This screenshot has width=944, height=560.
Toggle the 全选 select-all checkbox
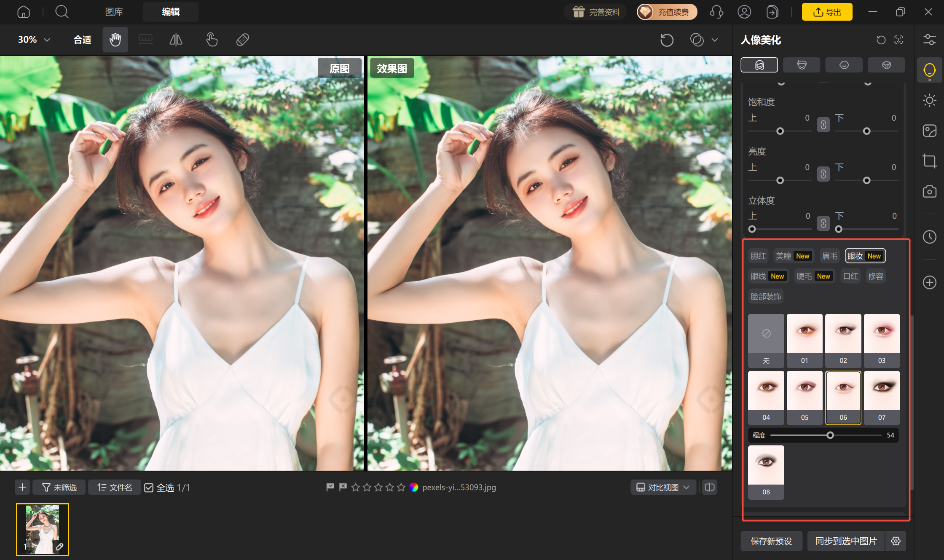coord(149,488)
